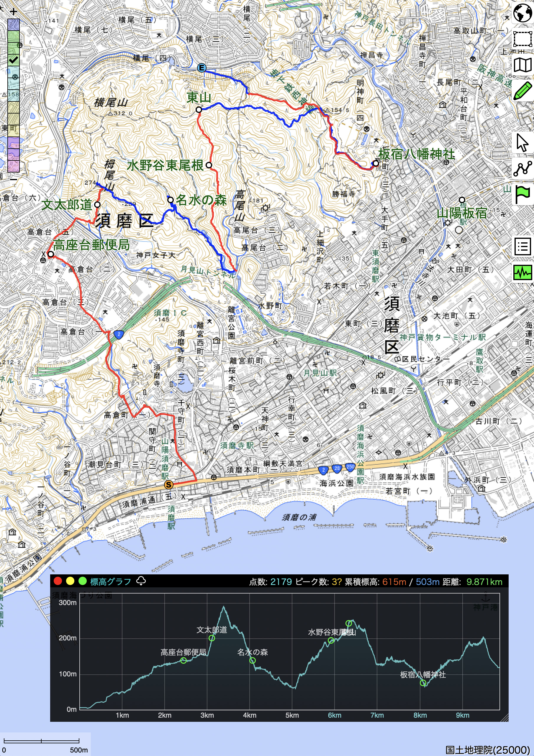Image resolution: width=534 pixels, height=756 pixels.
Task: Toggle the green elevation graph icon
Action: pos(522,272)
